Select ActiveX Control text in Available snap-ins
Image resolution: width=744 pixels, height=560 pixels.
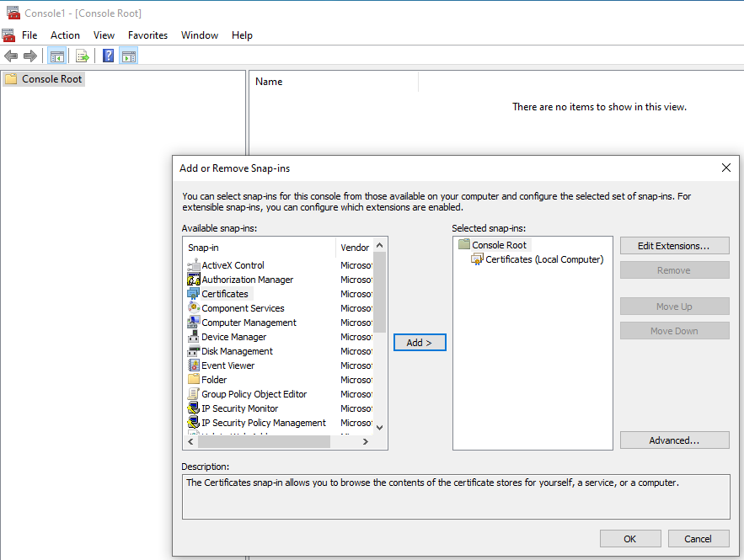[233, 265]
